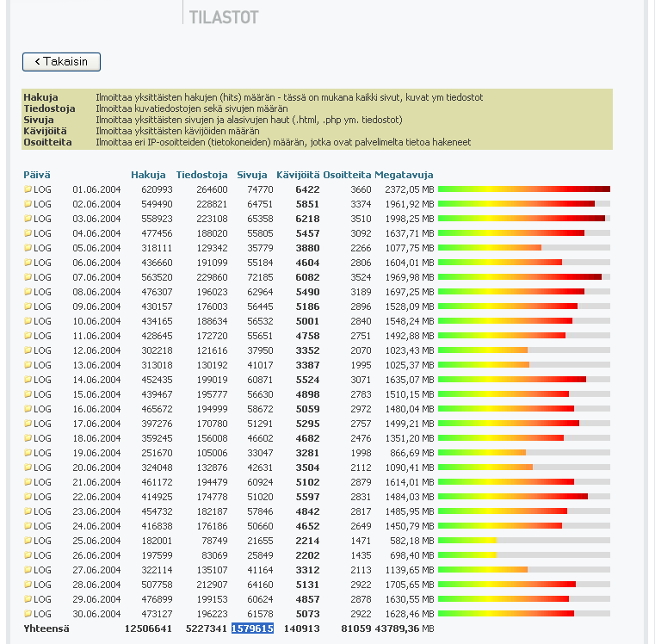655x644 pixels.
Task: Click the Takaisin back button
Action: click(61, 62)
